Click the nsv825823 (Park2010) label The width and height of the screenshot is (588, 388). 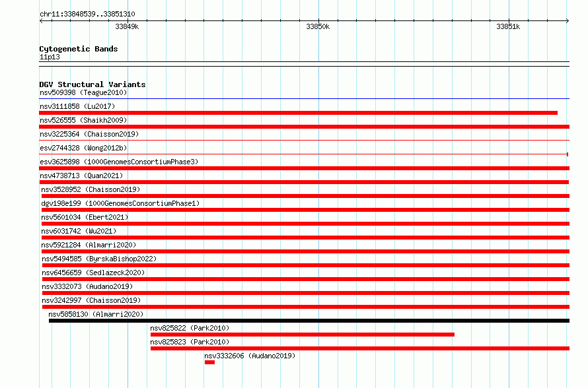(190, 342)
